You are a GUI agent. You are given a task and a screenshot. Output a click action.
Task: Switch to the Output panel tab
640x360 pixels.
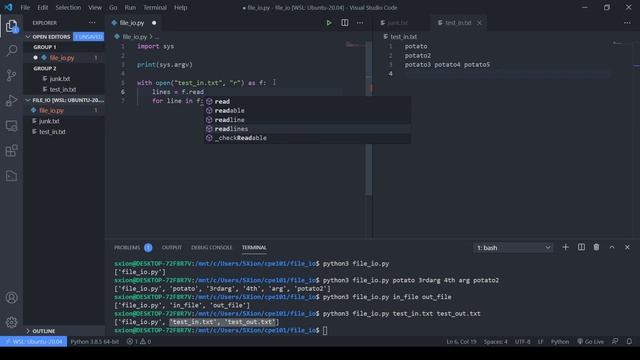pos(171,247)
